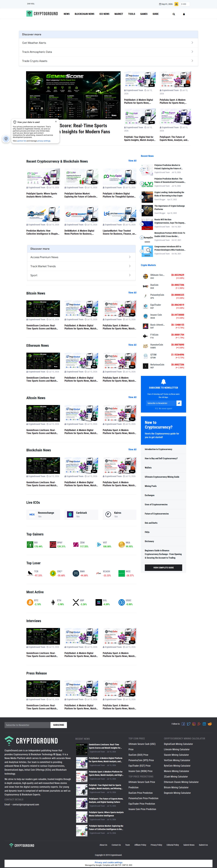Open the Facebook icon in Follow Us
The width and height of the screenshot is (217, 868).
point(183,724)
